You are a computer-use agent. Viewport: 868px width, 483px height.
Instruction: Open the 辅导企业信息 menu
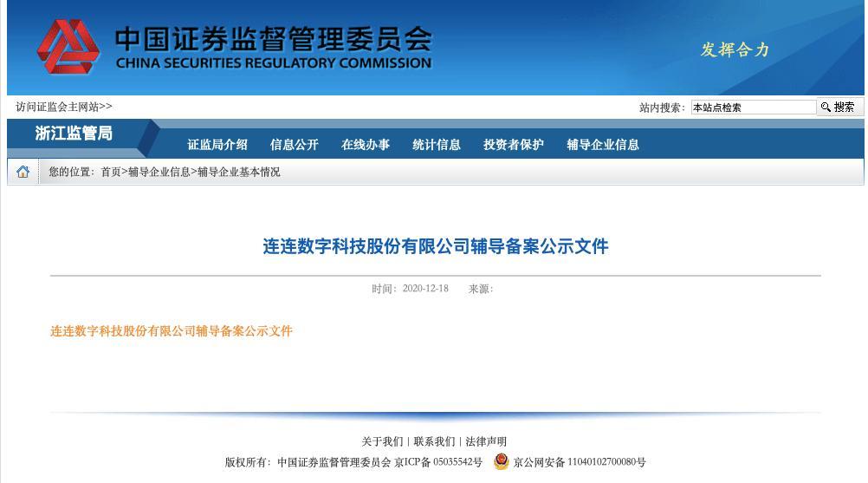coord(603,145)
